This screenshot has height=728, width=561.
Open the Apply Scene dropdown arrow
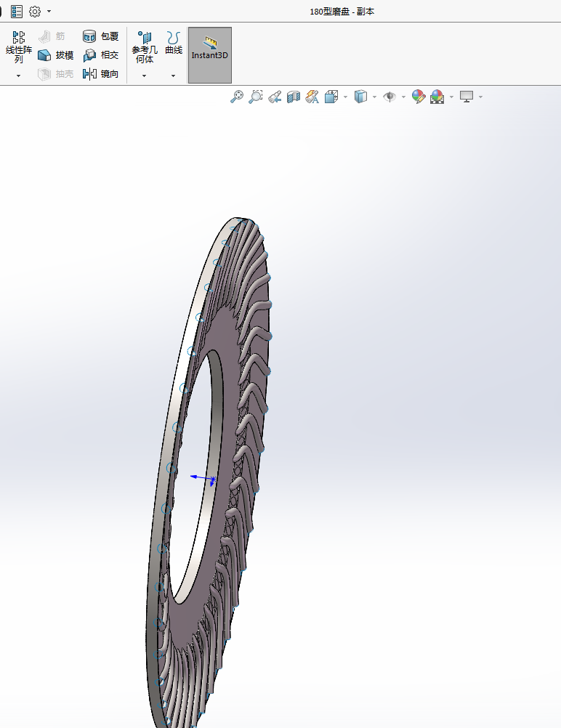tap(451, 97)
